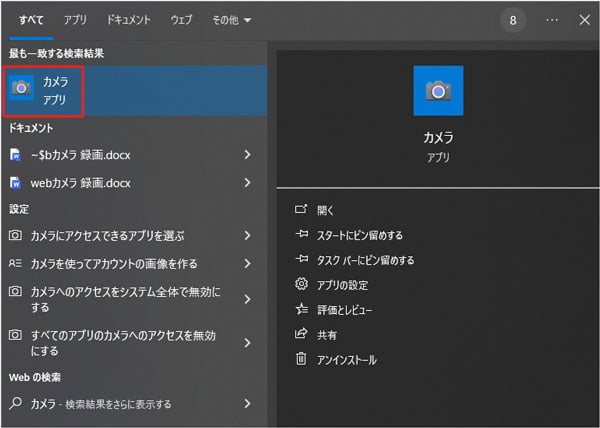Click 開く to launch Camera
This screenshot has height=428, width=600.
326,210
